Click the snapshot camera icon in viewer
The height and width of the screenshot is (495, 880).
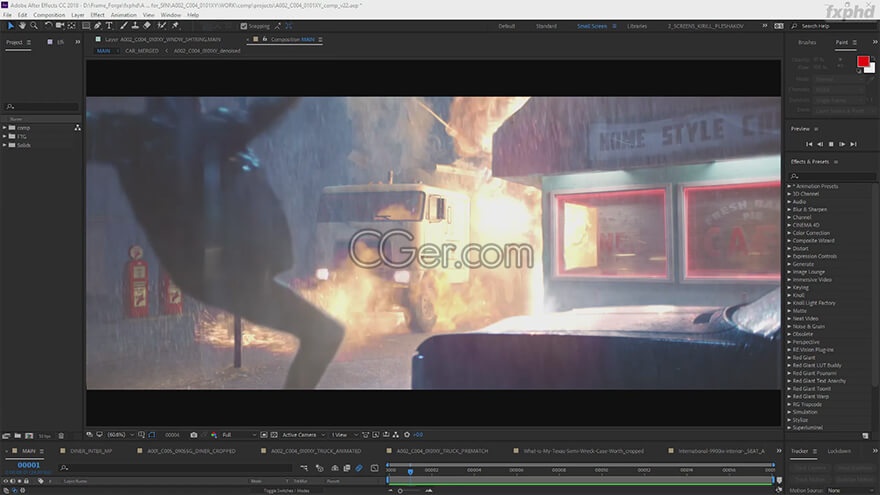(194, 435)
